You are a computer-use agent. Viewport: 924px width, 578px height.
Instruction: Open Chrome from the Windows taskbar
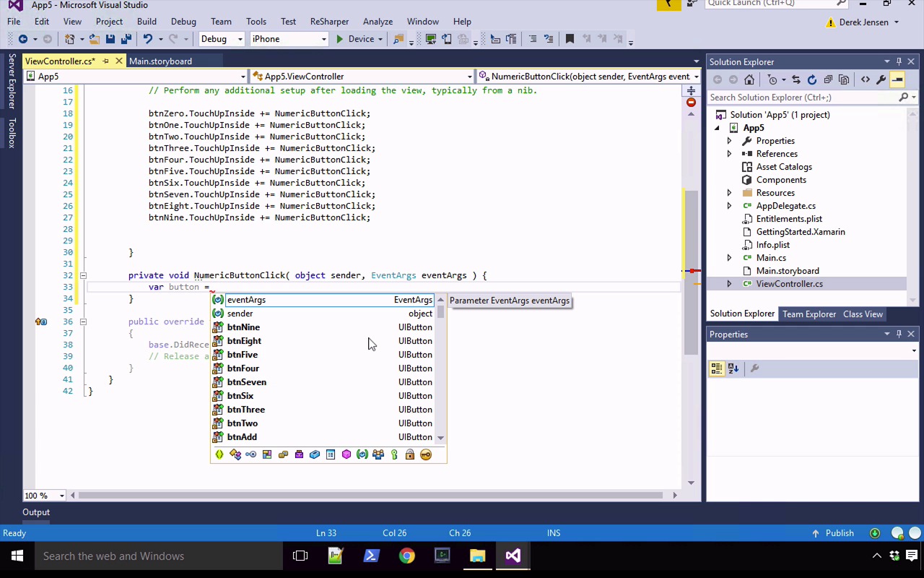click(x=407, y=556)
